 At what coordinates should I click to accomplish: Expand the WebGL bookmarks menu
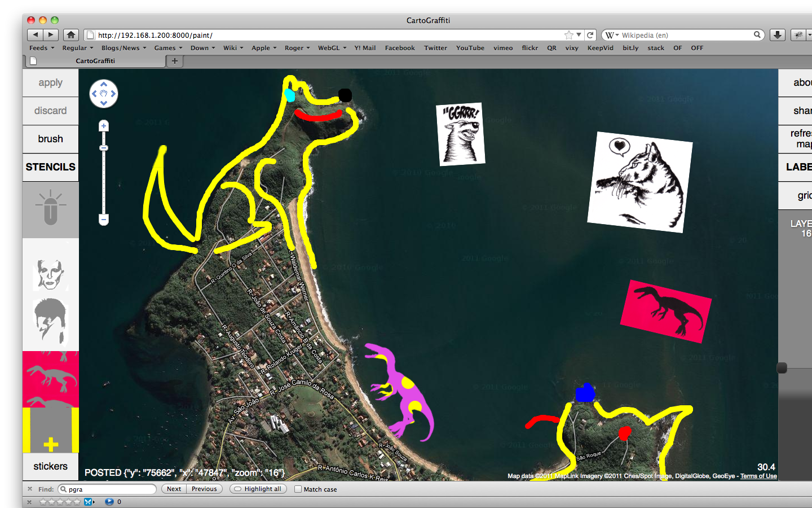click(332, 48)
